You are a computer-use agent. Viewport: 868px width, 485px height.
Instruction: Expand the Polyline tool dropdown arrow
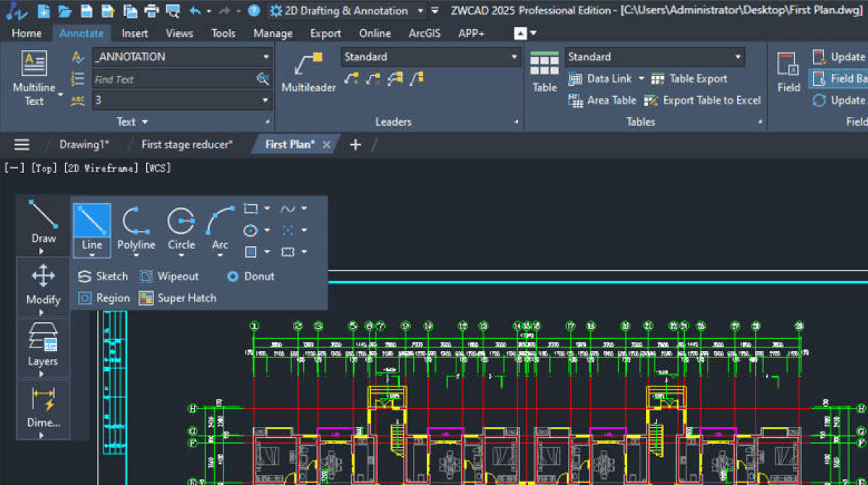click(136, 254)
